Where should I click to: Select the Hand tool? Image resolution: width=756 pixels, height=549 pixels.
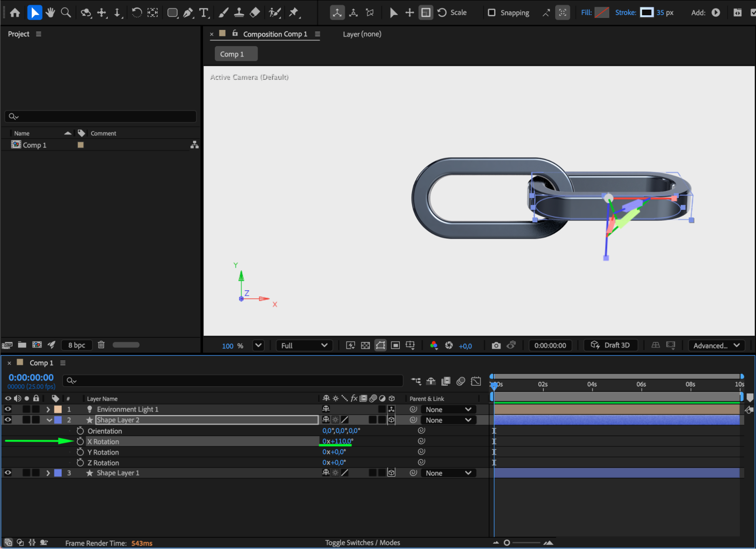50,12
